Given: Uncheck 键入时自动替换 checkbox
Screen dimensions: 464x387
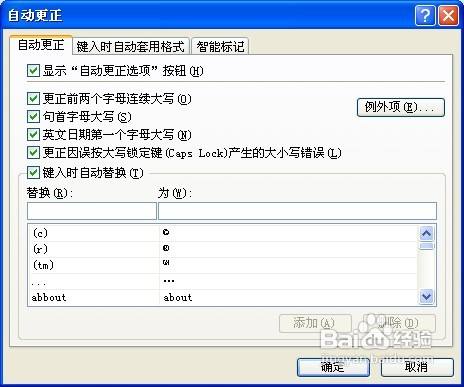Looking at the screenshot, I should [x=33, y=172].
